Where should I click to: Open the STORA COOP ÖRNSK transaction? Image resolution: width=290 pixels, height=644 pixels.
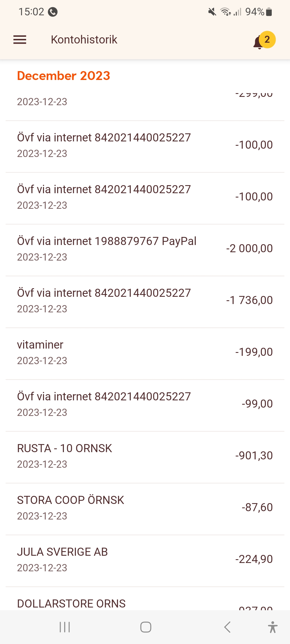[145, 507]
